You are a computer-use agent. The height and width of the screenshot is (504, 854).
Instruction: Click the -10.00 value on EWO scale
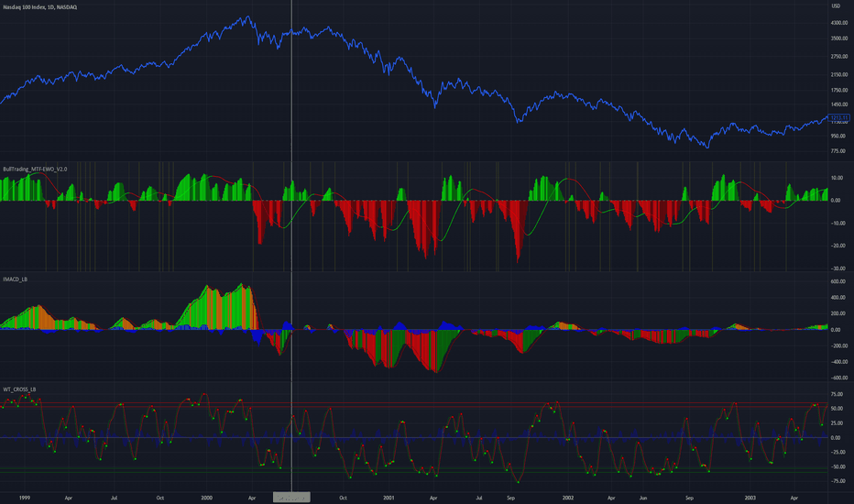837,224
